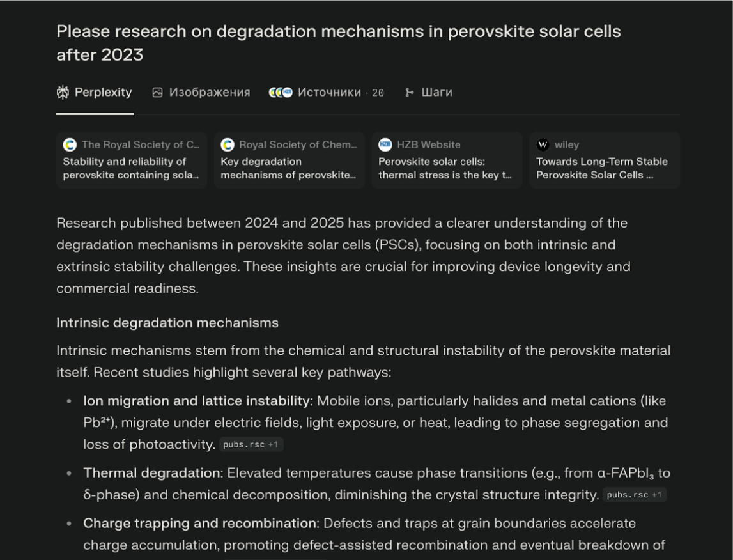Click the branch icon beside Шаги
The image size is (733, 560).
410,93
